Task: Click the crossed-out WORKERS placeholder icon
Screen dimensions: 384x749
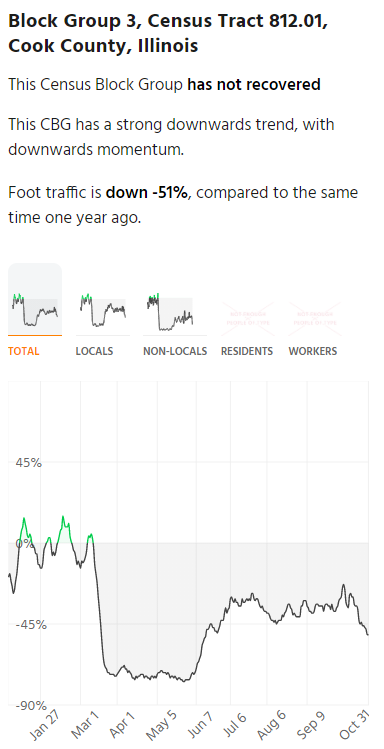Action: point(315,318)
